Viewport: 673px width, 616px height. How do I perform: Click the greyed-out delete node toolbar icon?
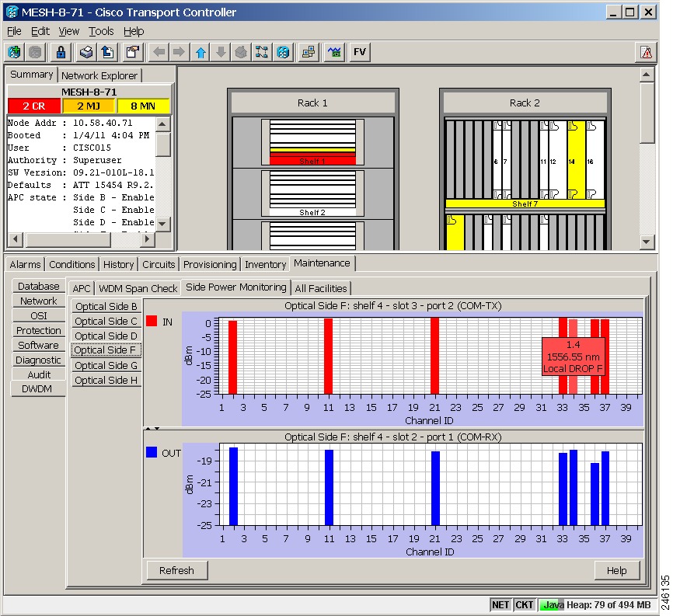[x=35, y=52]
